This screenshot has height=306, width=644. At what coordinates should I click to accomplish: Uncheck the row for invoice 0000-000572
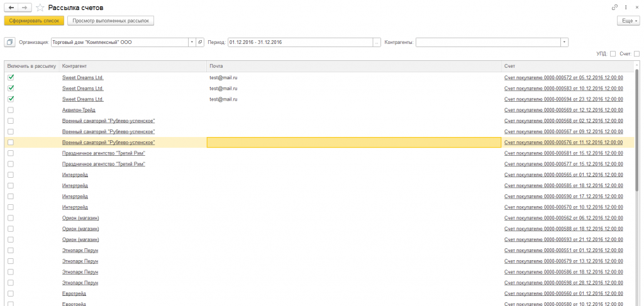(11, 77)
